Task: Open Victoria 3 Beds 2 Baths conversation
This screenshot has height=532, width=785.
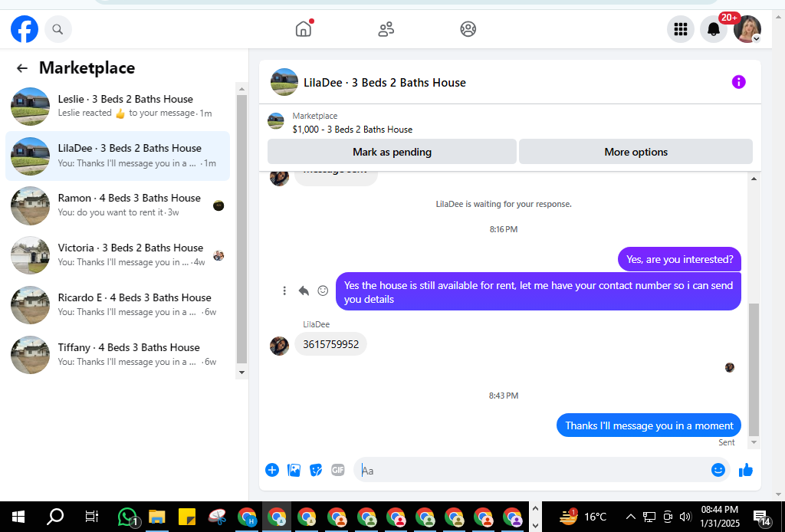Action: pos(117,255)
